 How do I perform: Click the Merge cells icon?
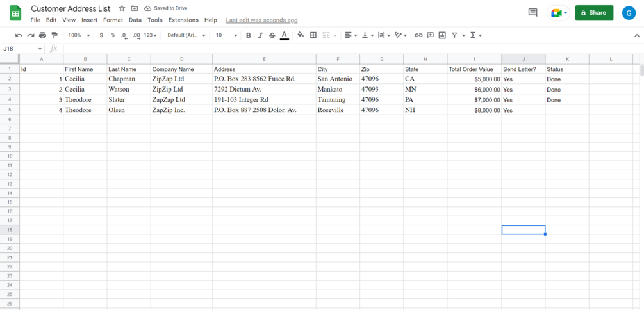point(327,35)
